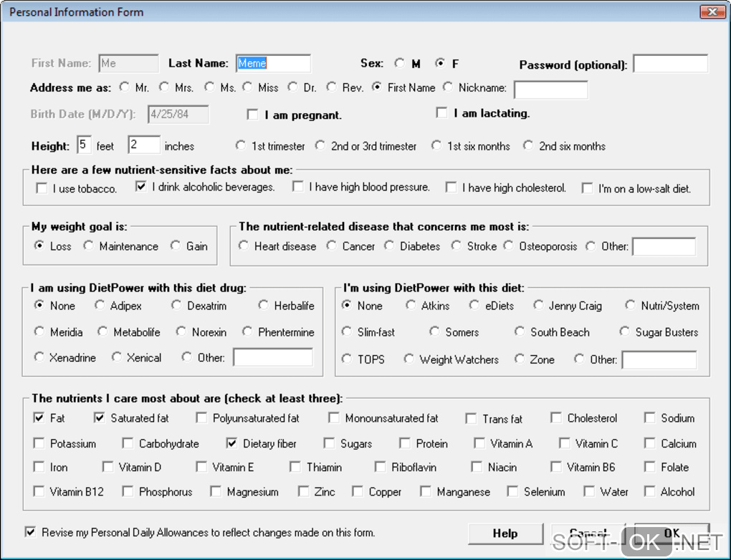This screenshot has height=560, width=731.
Task: Click the Password (optional) field
Action: pyautogui.click(x=670, y=64)
